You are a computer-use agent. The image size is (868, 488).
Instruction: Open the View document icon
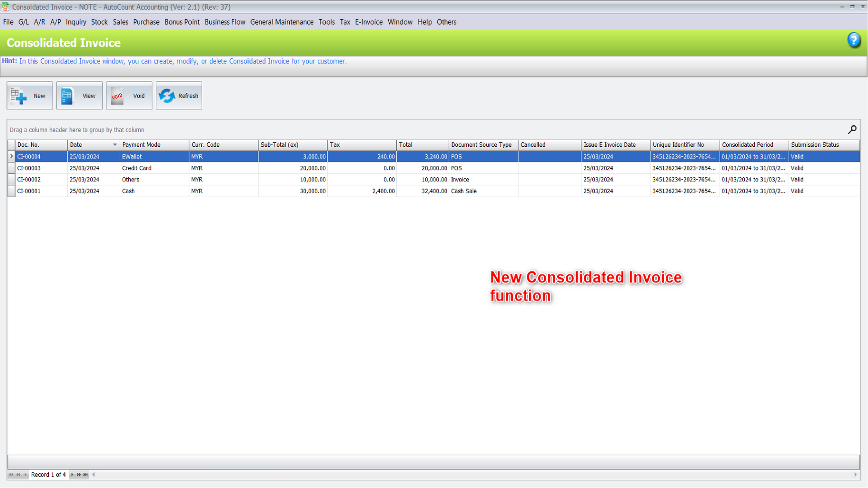point(67,96)
